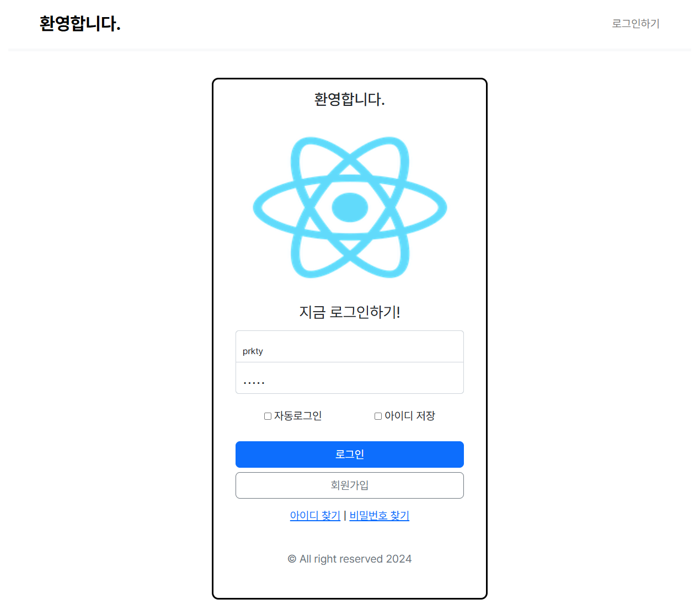
Task: Follow the 비밀번호 찾기 link
Action: pos(380,516)
